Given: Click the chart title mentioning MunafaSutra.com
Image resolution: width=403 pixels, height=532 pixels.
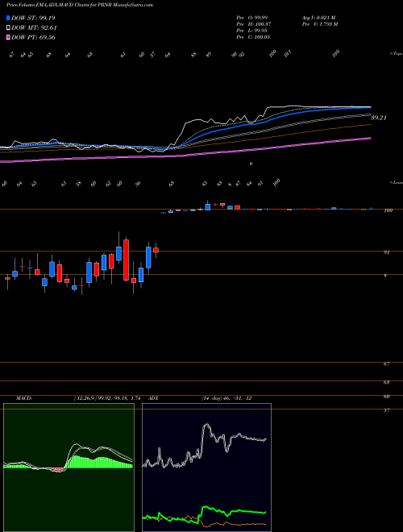Looking at the screenshot, I should click(x=79, y=5).
